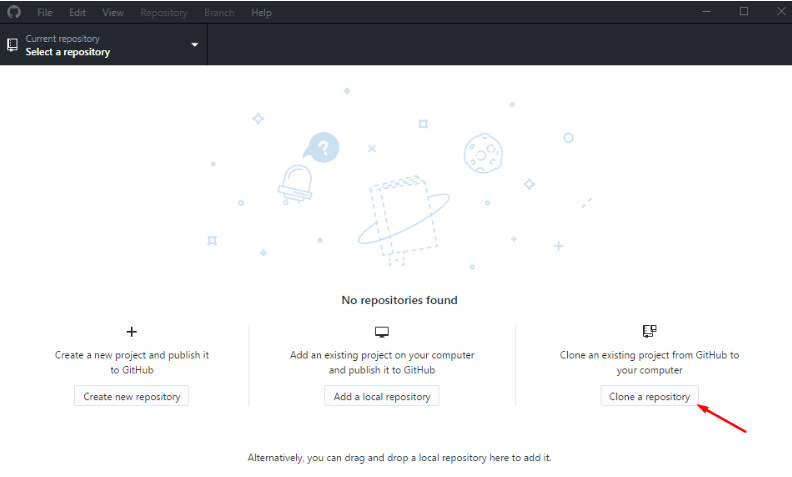Viewport: 792px width, 477px height.
Task: Open the File menu
Action: 44,13
